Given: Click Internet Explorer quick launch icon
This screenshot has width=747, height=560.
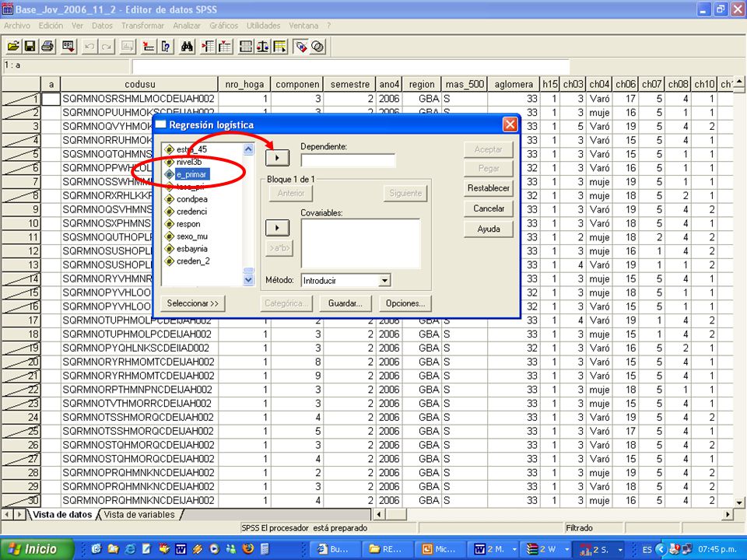Looking at the screenshot, I should 130,549.
